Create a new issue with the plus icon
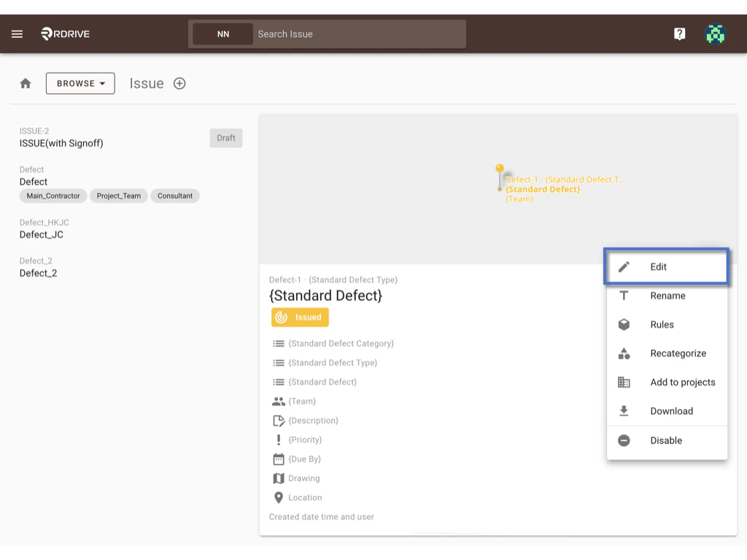The image size is (747, 560). tap(179, 83)
